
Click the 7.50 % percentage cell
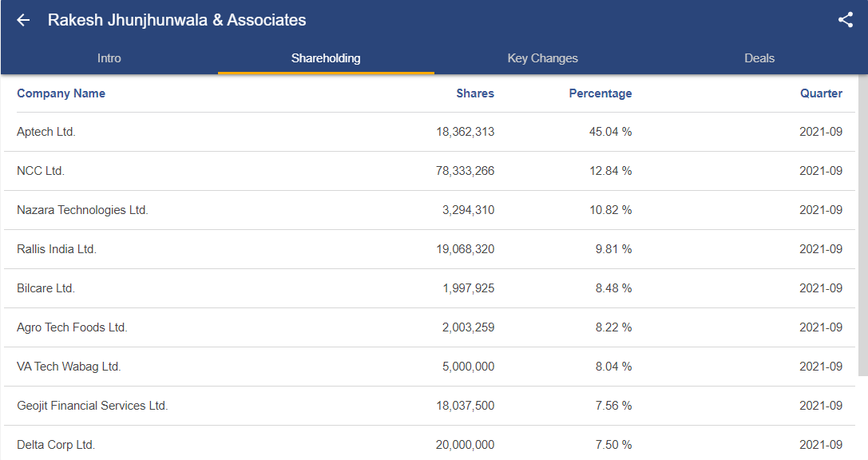click(x=613, y=445)
